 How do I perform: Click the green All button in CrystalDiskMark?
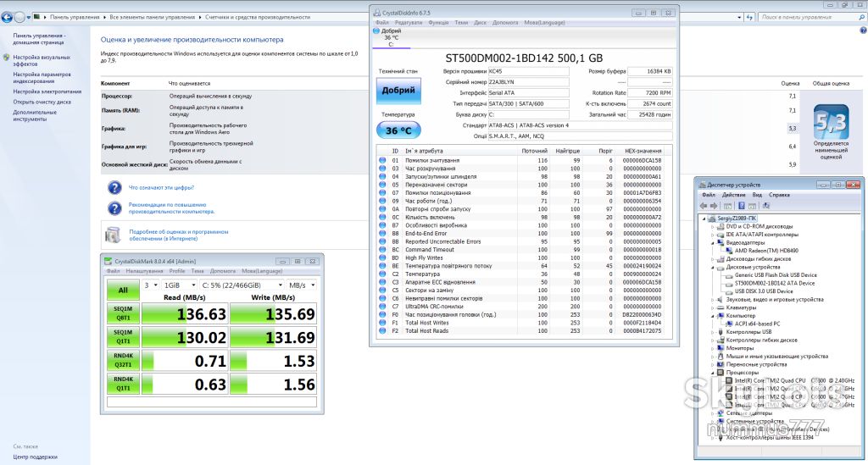coord(123,290)
